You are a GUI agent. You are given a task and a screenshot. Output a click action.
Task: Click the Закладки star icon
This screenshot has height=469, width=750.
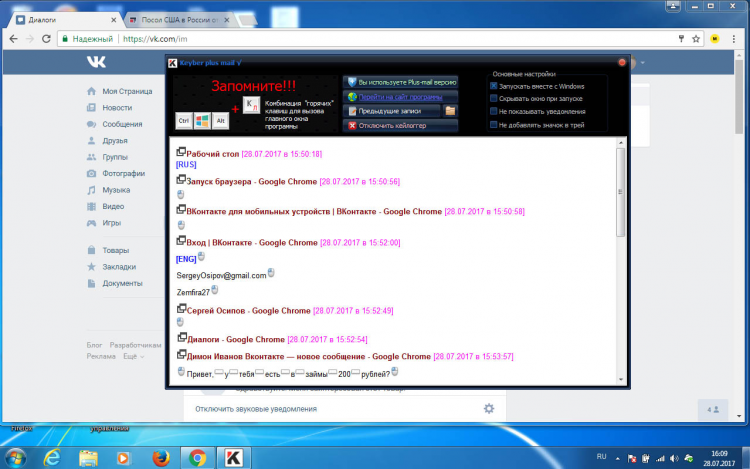[91, 267]
